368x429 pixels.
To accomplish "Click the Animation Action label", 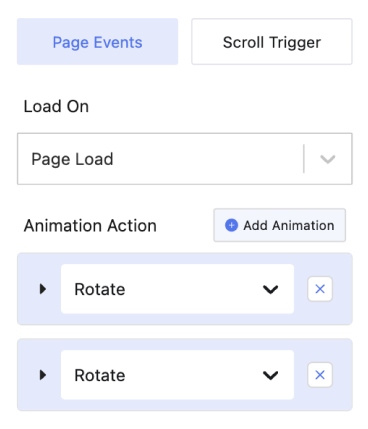I will tap(90, 226).
